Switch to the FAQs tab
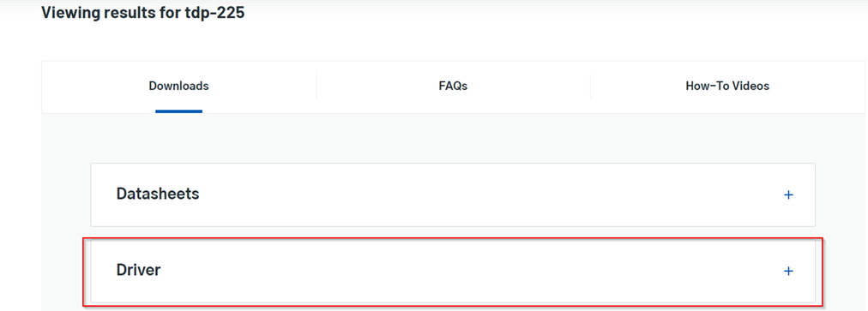The image size is (868, 311). pos(453,87)
